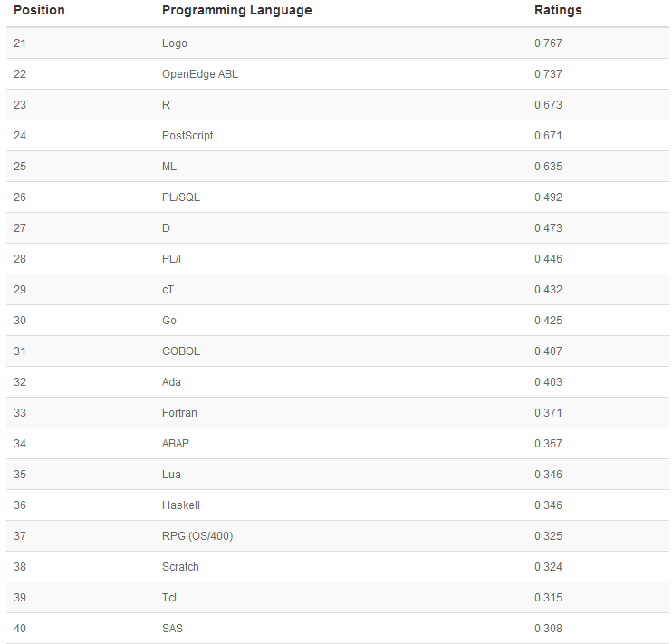Image resolution: width=672 pixels, height=644 pixels.
Task: Click the PL/SQL table cell
Action: (x=181, y=197)
